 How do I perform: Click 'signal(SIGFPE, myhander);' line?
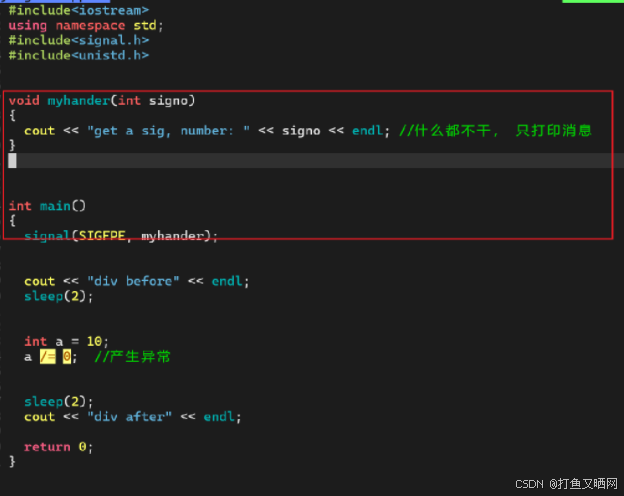pos(121,236)
